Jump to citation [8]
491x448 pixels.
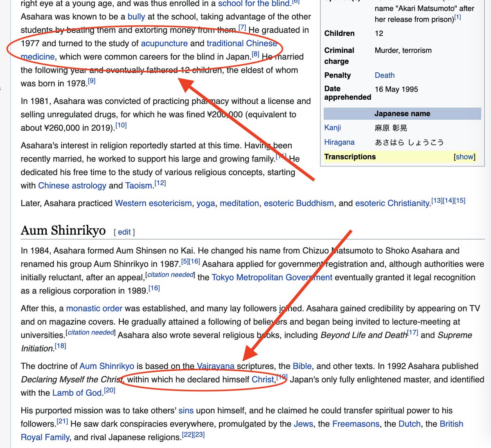(256, 54)
